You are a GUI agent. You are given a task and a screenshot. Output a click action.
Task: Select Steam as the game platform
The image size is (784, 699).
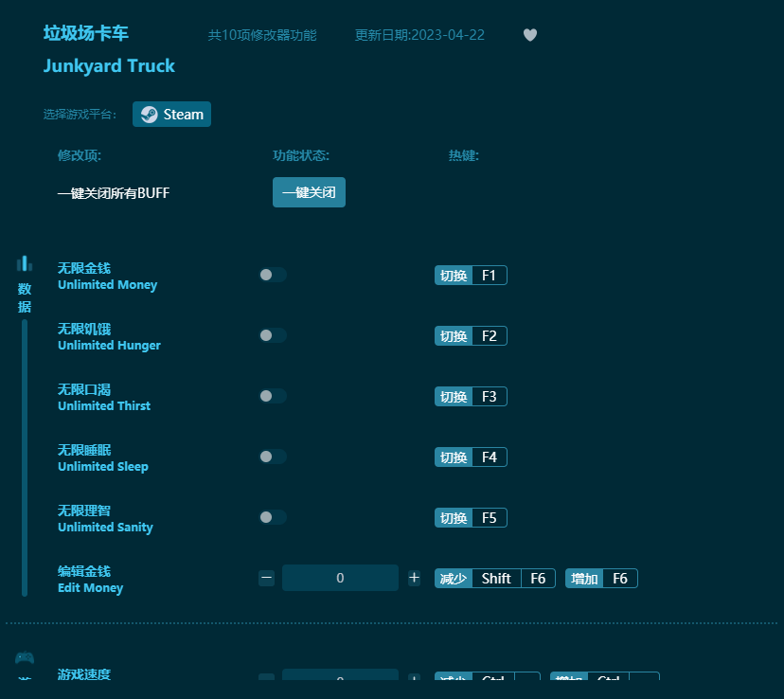click(171, 114)
